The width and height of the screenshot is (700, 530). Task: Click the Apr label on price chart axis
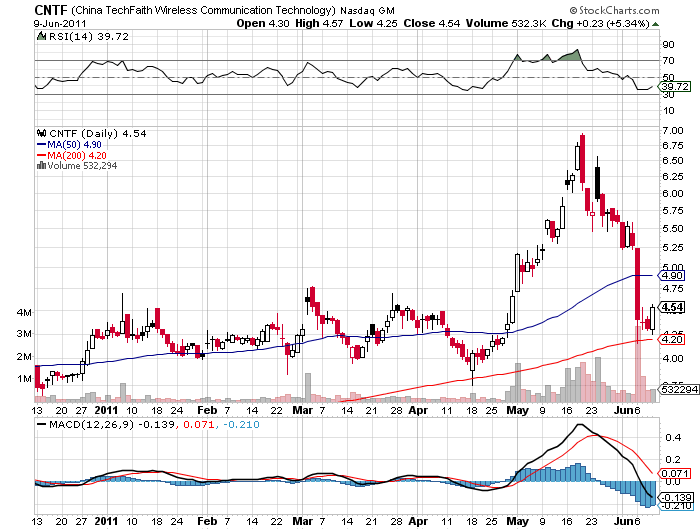(x=418, y=410)
